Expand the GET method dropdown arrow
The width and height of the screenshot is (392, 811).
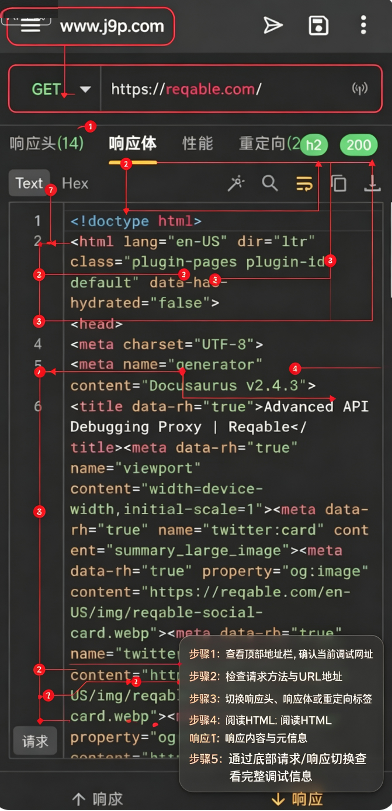[85, 89]
